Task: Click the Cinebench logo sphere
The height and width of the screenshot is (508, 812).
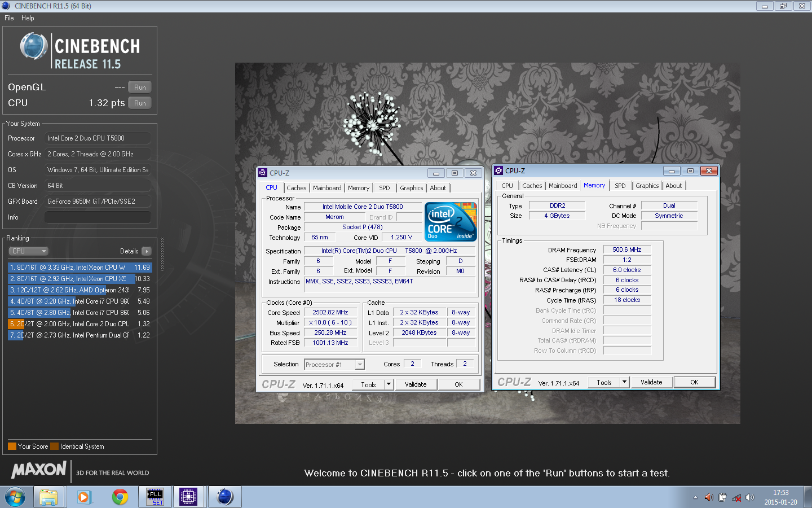Action: tap(34, 46)
